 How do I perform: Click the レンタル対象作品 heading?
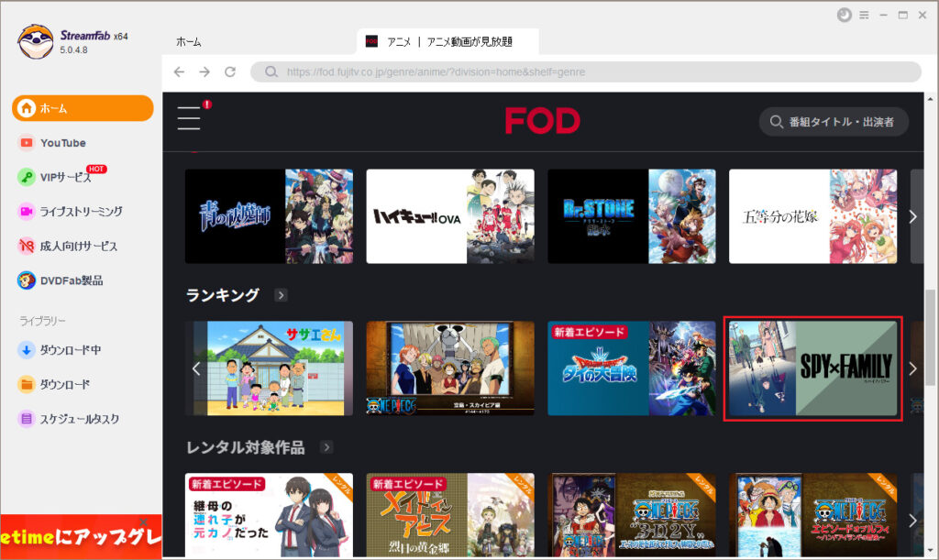click(246, 447)
